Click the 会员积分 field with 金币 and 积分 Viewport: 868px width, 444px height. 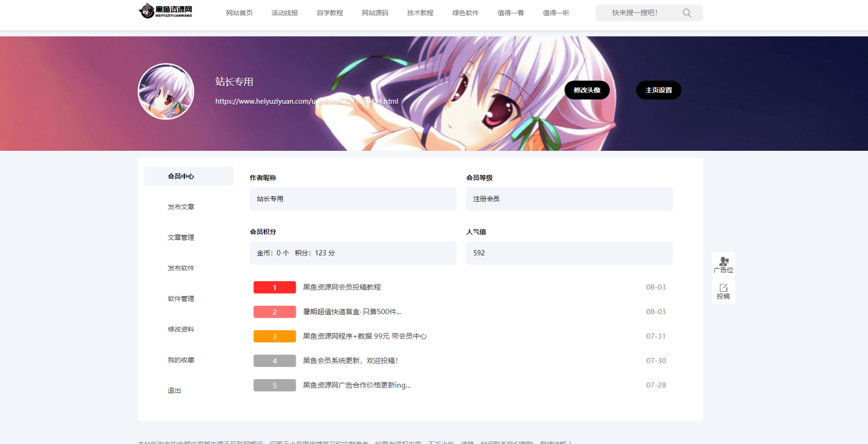(353, 253)
